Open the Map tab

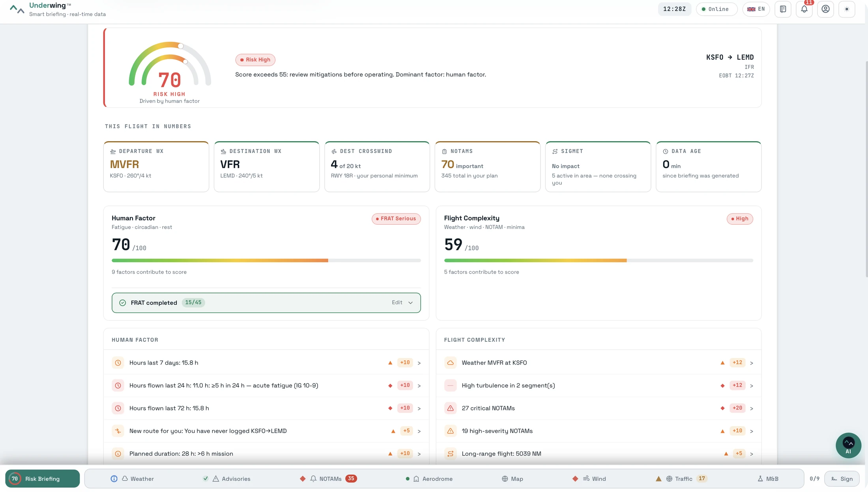(512, 479)
